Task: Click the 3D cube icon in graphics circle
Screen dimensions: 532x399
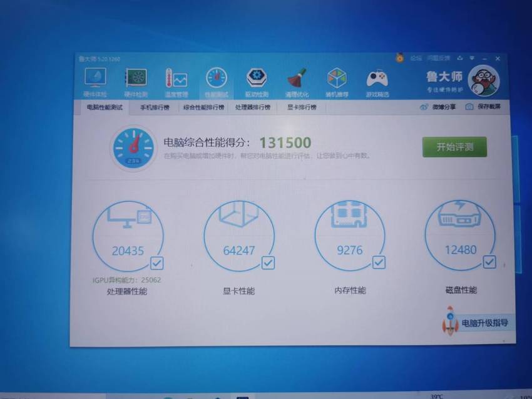Action: pos(238,213)
